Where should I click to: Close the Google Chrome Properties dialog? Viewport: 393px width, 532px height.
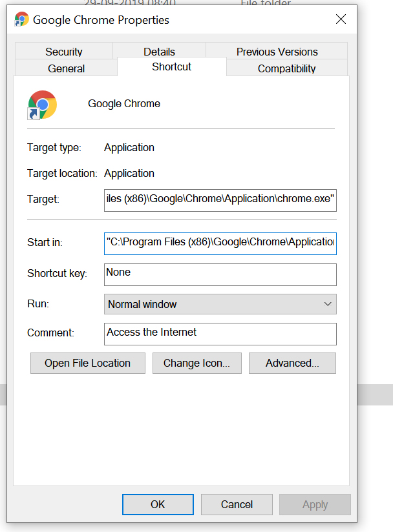pyautogui.click(x=341, y=19)
